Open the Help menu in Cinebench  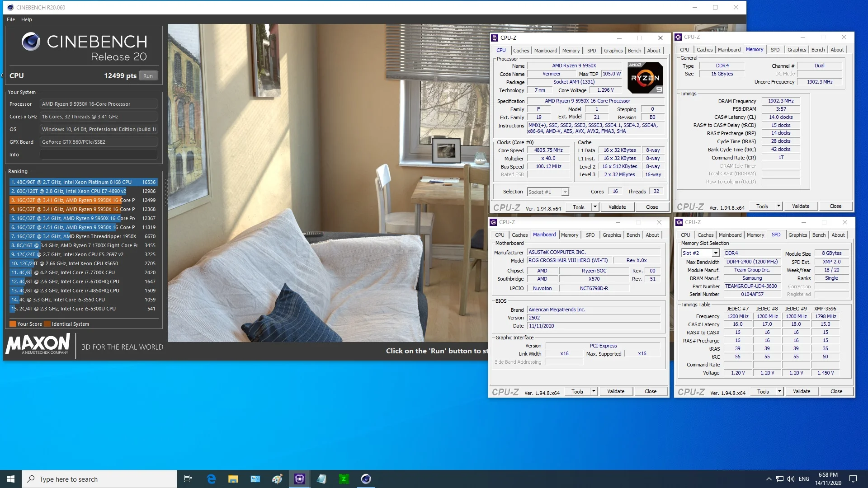click(27, 19)
